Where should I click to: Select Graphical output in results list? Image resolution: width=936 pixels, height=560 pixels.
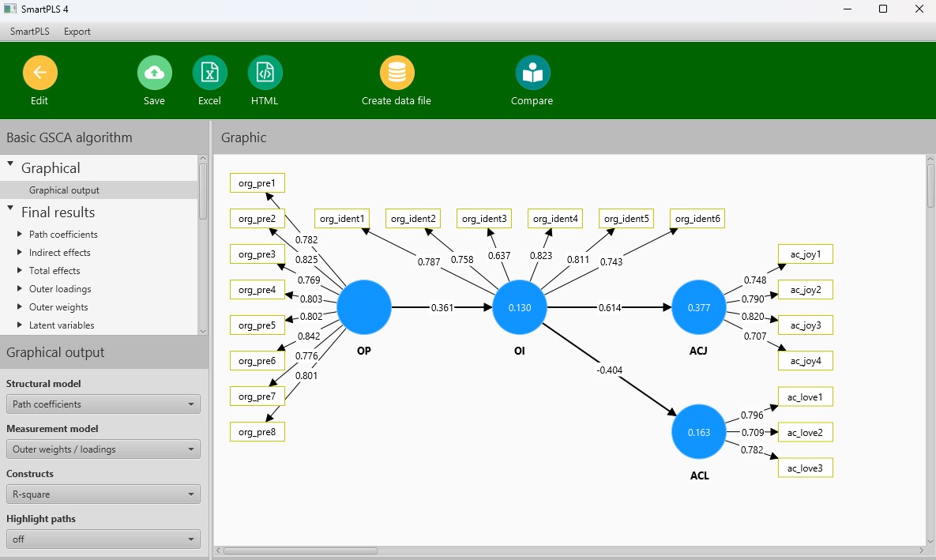(x=64, y=190)
